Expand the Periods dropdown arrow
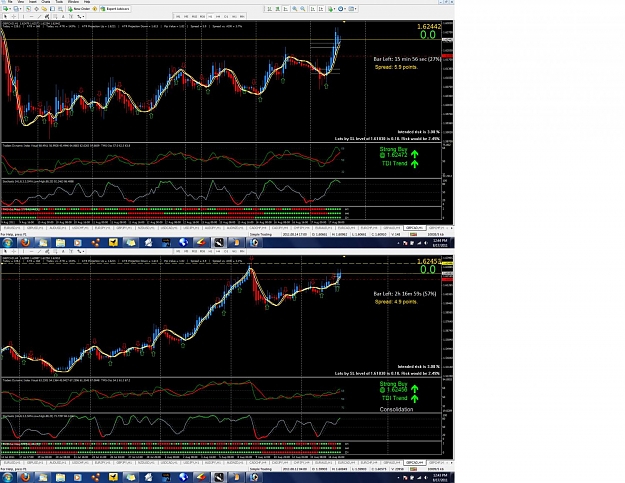 (345, 9)
